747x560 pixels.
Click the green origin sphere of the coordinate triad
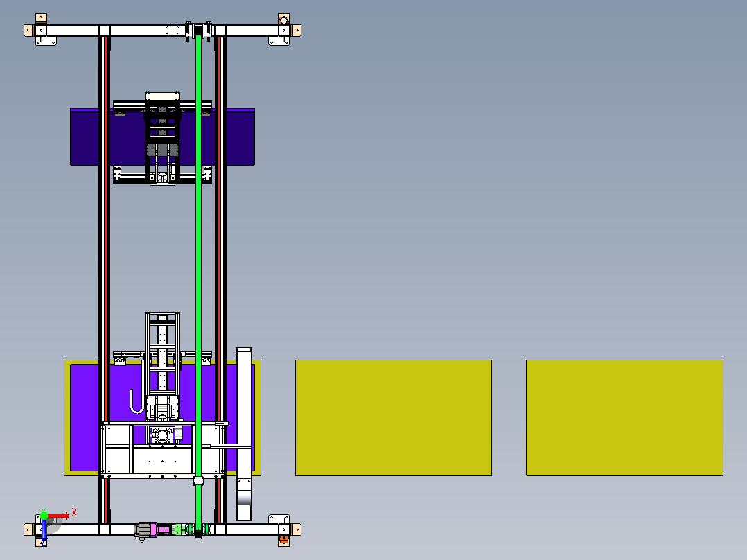(x=44, y=515)
